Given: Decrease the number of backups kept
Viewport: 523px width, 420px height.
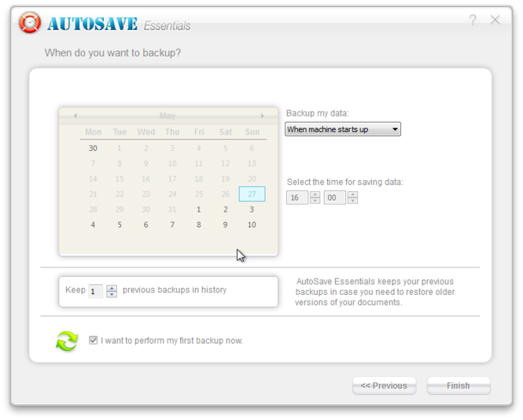Looking at the screenshot, I should coord(112,295).
